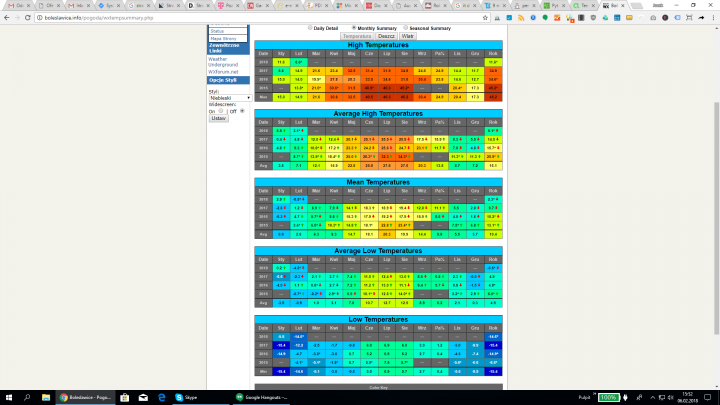Open the Windows Start menu
Viewport: 720px width, 405px height.
tap(7, 396)
